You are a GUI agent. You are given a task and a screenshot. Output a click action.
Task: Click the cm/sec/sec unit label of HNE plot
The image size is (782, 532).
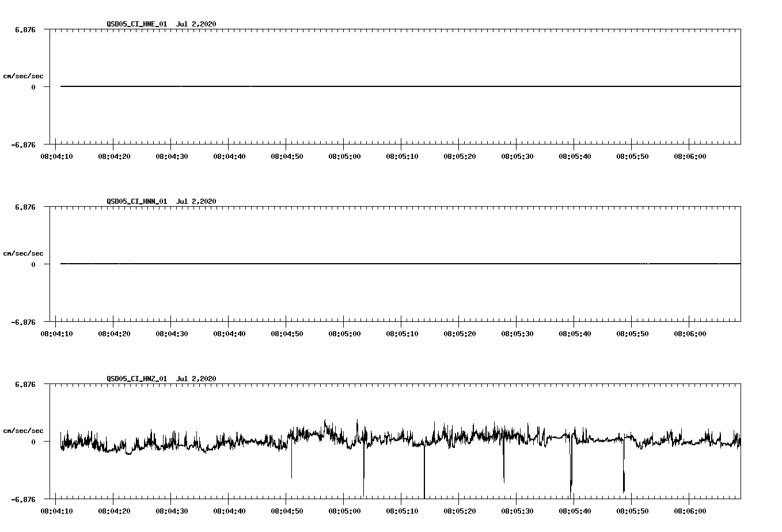click(23, 76)
